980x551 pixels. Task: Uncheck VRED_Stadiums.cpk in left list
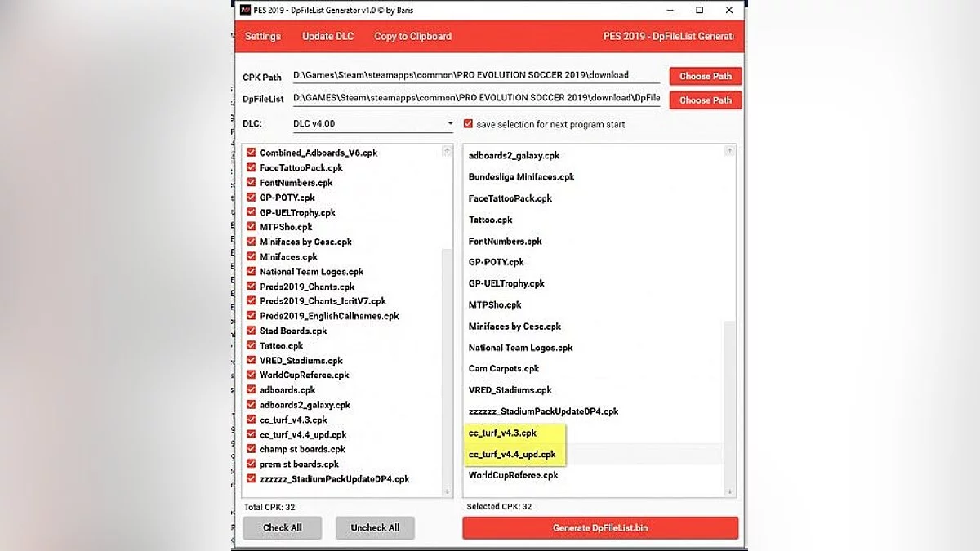pos(252,361)
